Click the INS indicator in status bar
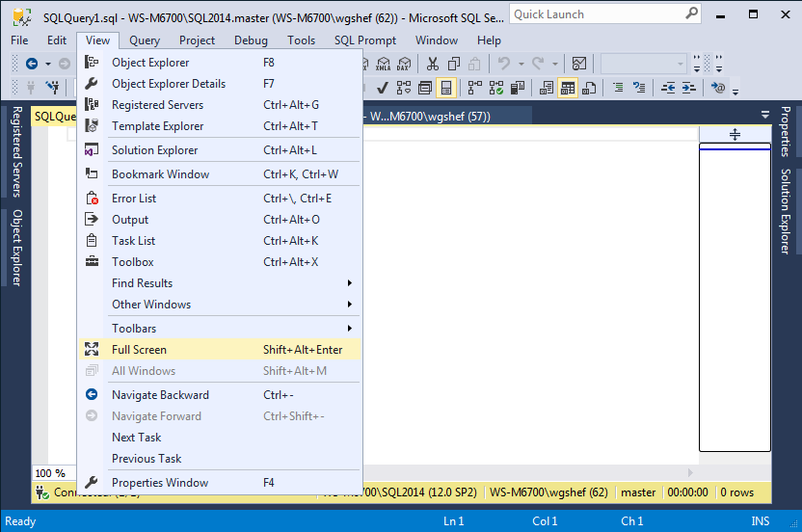The width and height of the screenshot is (802, 532). tap(760, 521)
